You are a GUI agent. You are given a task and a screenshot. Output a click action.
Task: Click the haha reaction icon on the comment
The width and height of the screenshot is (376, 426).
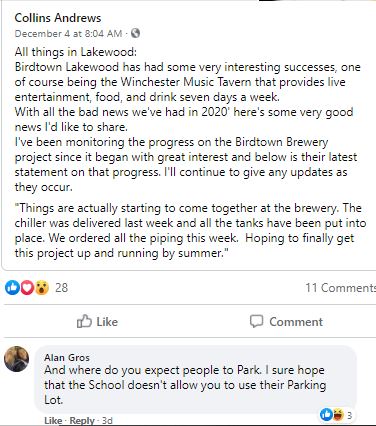pyautogui.click(x=338, y=415)
